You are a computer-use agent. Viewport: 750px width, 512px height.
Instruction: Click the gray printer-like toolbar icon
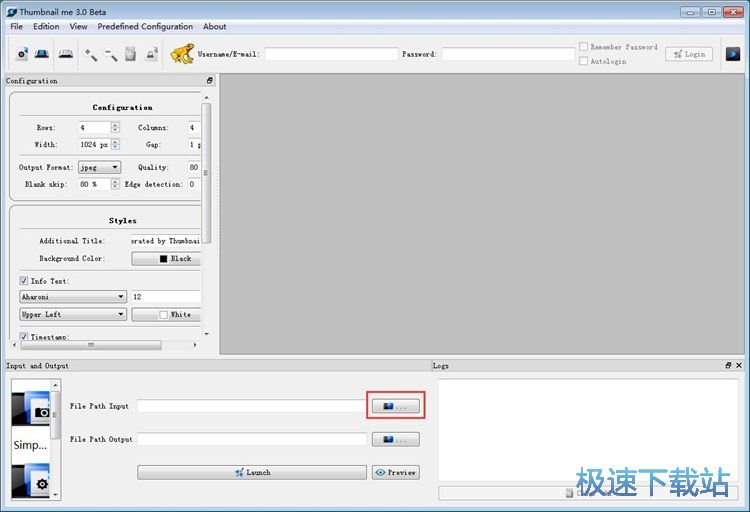click(66, 54)
